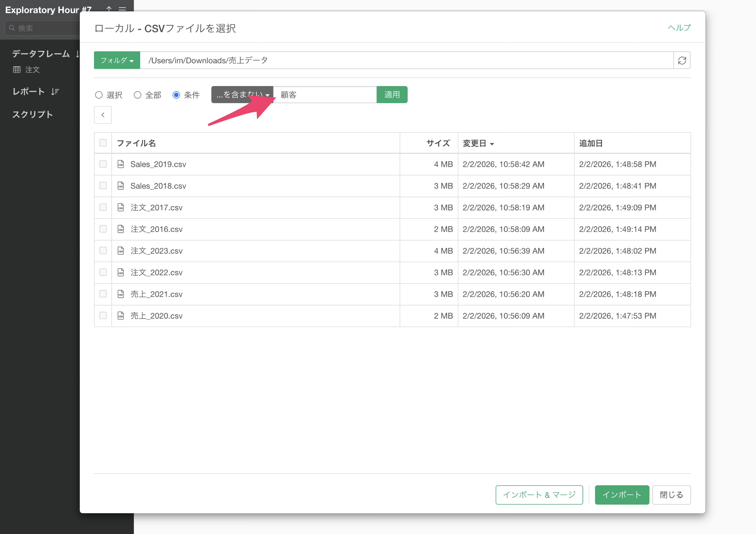
Task: Click the Sales_2019.csv file icon
Action: click(x=121, y=164)
